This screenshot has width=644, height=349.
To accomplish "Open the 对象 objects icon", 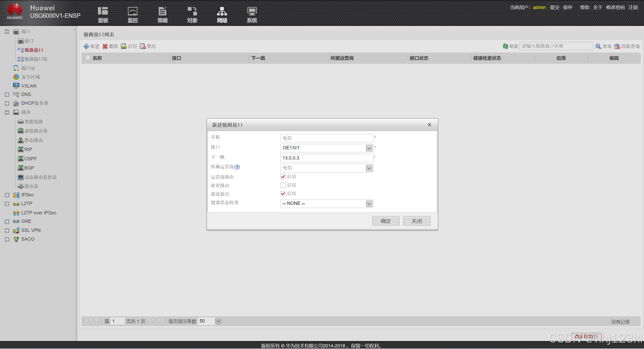I will (x=192, y=11).
